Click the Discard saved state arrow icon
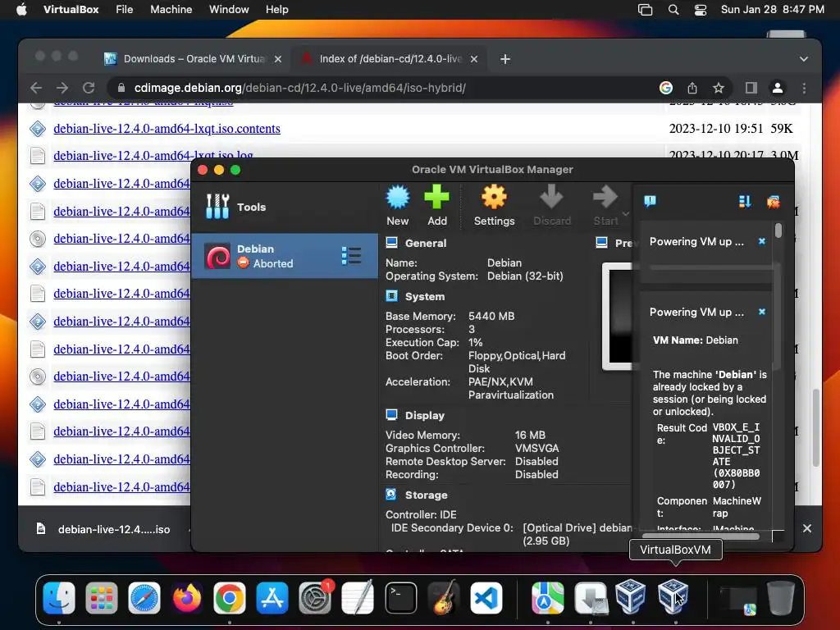Image resolution: width=840 pixels, height=630 pixels. (551, 197)
